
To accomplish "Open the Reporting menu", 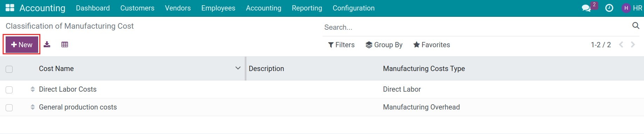I will point(307,8).
